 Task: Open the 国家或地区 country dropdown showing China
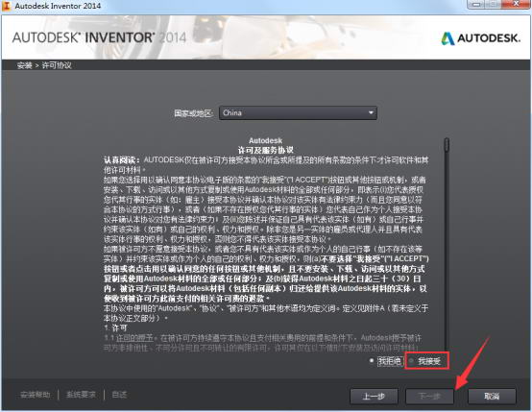click(298, 112)
